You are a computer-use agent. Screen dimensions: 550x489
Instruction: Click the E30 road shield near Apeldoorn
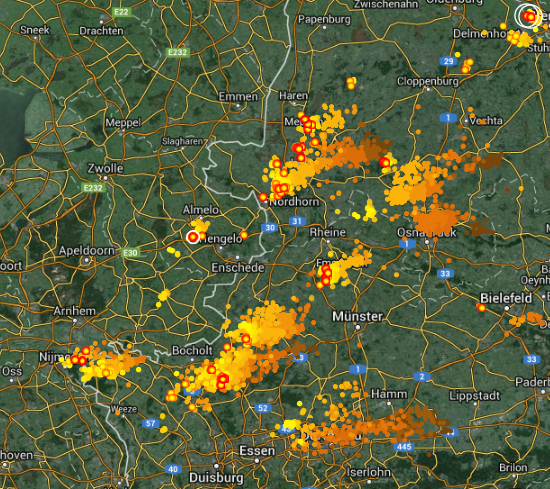[x=130, y=253]
